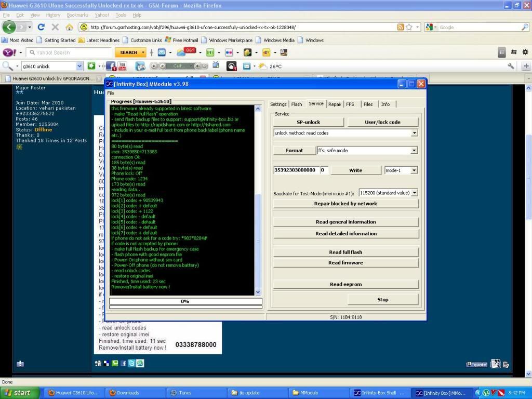Open the File menu in MModule
Image resolution: width=532 pixels, height=399 pixels.
tap(111, 93)
